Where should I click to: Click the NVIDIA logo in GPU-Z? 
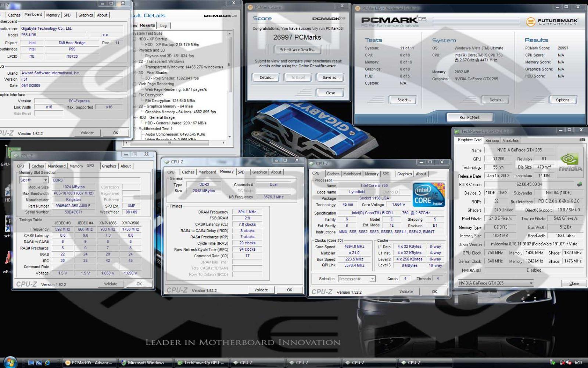[x=570, y=163]
